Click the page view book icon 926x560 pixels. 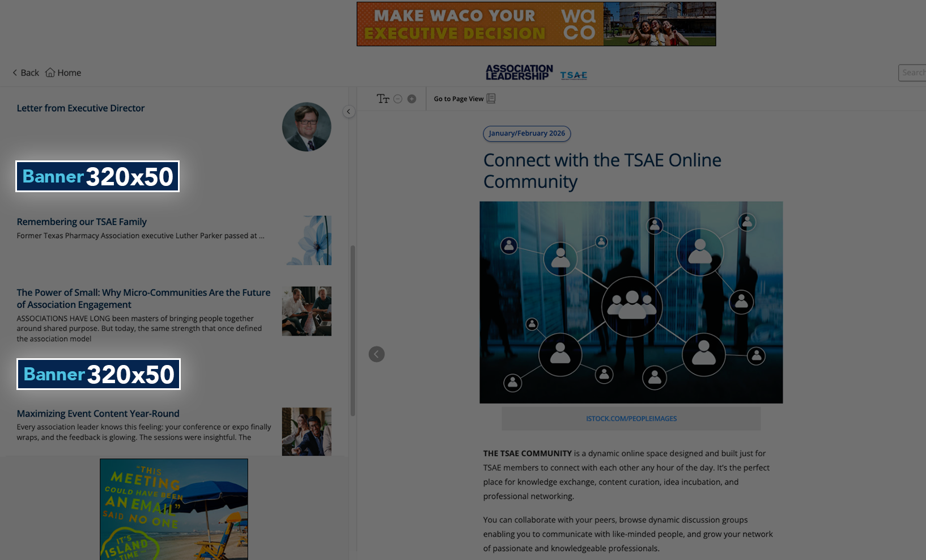(491, 99)
